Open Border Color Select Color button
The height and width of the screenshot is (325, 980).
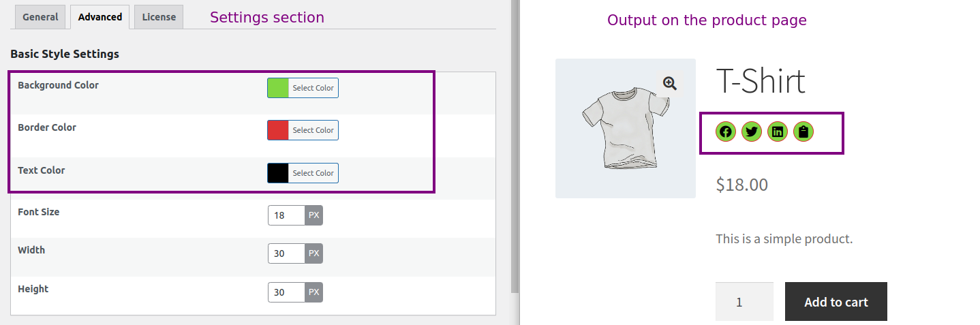pos(313,130)
